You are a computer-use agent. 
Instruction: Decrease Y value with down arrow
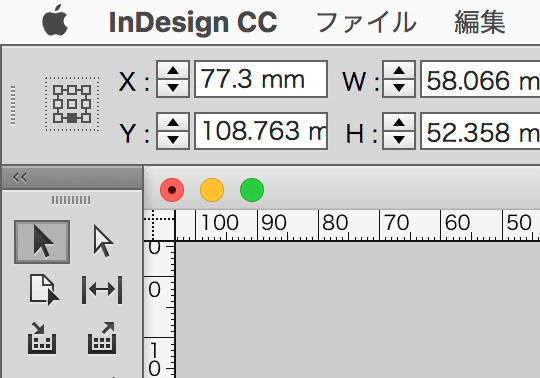(173, 140)
